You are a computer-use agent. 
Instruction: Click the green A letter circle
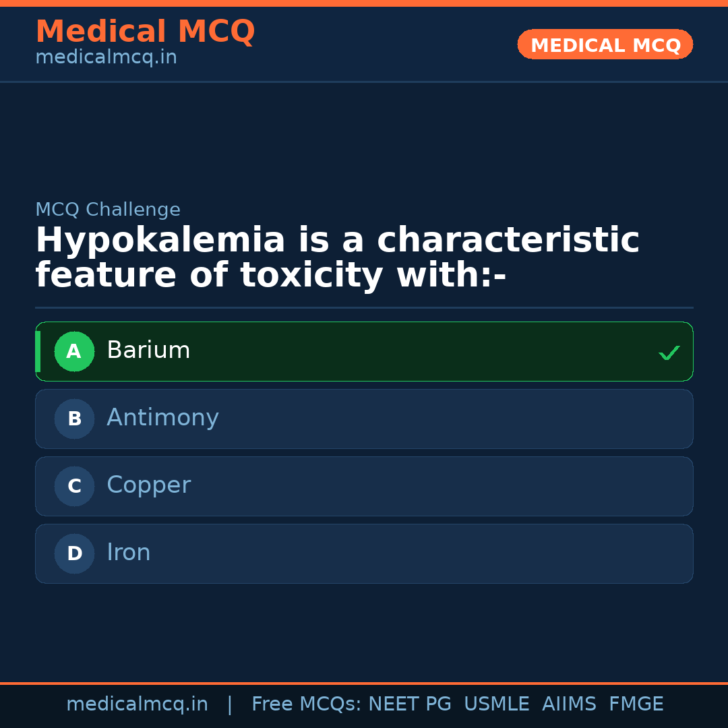(74, 351)
